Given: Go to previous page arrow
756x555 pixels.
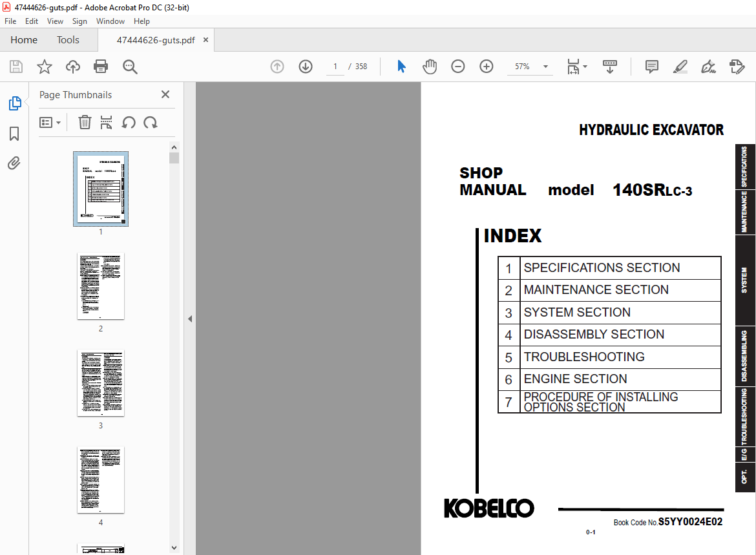Looking at the screenshot, I should click(x=277, y=67).
